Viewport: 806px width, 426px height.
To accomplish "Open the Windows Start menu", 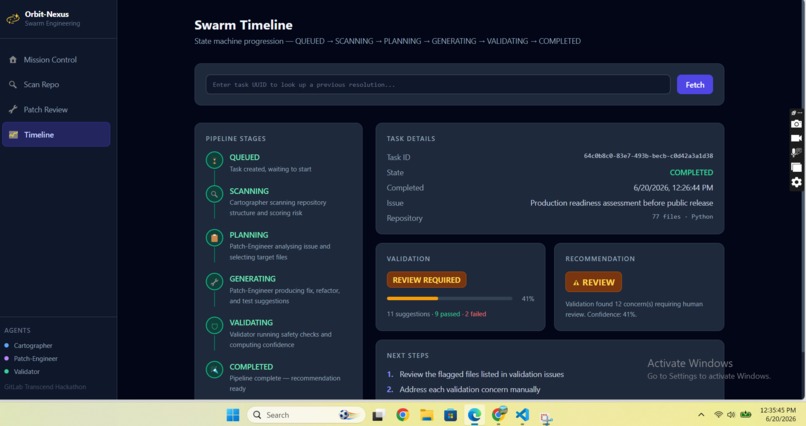I will (x=233, y=415).
